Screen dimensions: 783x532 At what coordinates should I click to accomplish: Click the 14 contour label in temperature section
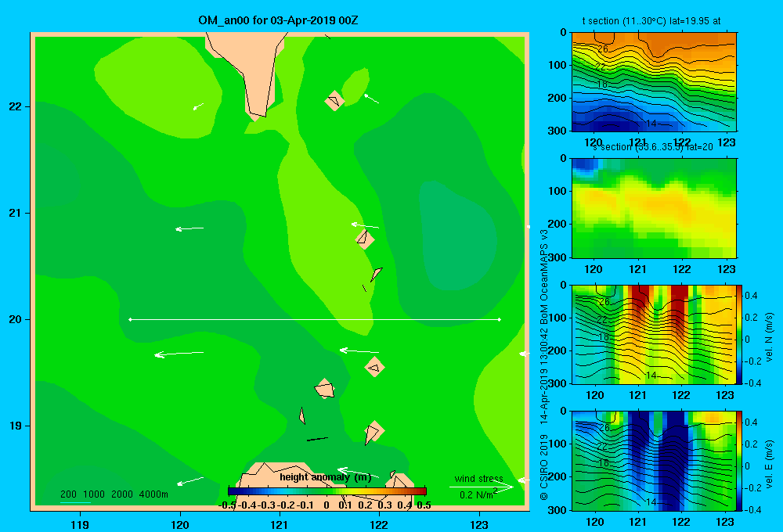[651, 123]
